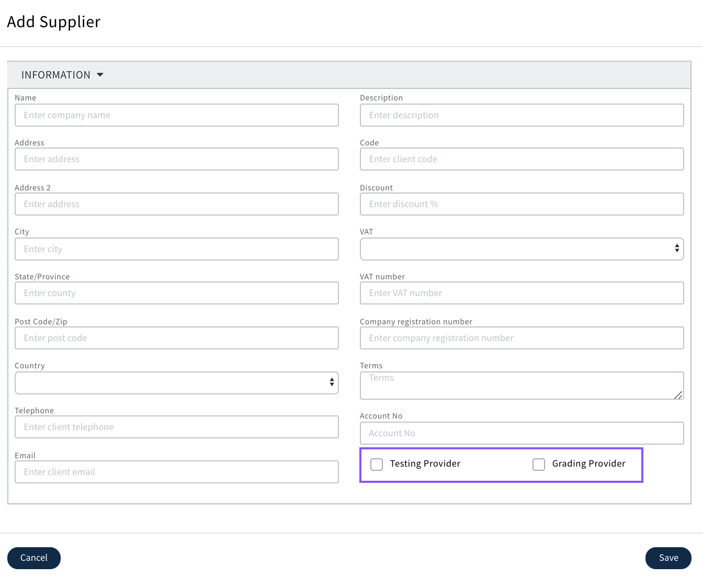Focus the City text box
This screenshot has height=588, width=703.
(176, 249)
